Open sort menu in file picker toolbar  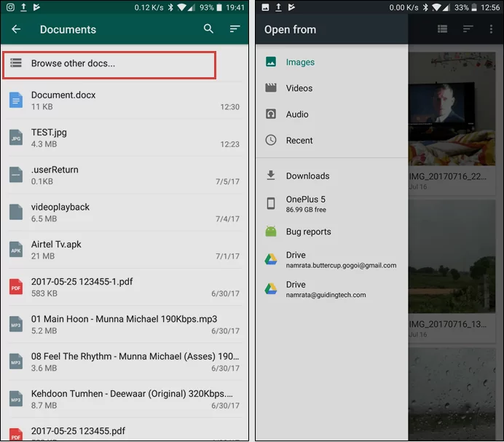coord(468,29)
